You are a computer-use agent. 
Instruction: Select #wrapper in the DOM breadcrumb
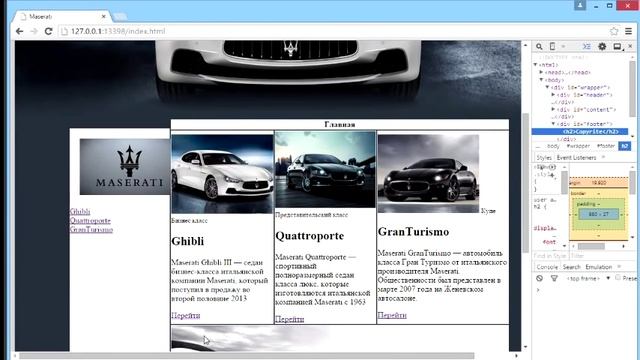pos(578,146)
